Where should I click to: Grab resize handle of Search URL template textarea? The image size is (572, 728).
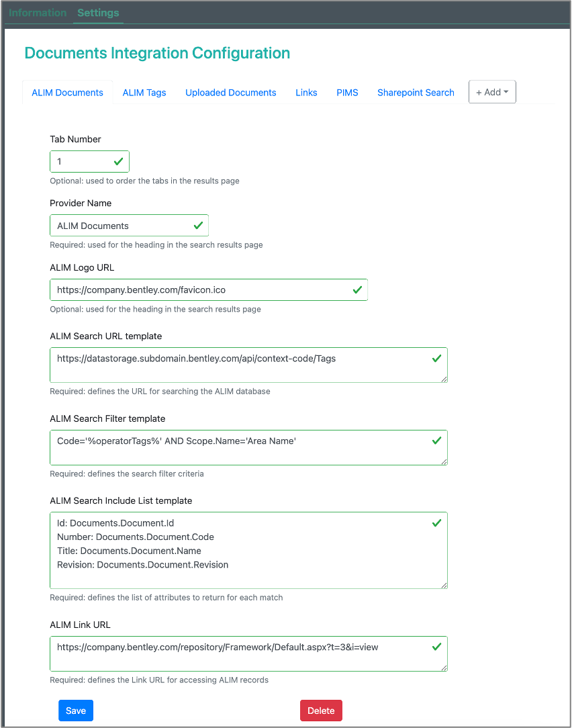pyautogui.click(x=444, y=379)
